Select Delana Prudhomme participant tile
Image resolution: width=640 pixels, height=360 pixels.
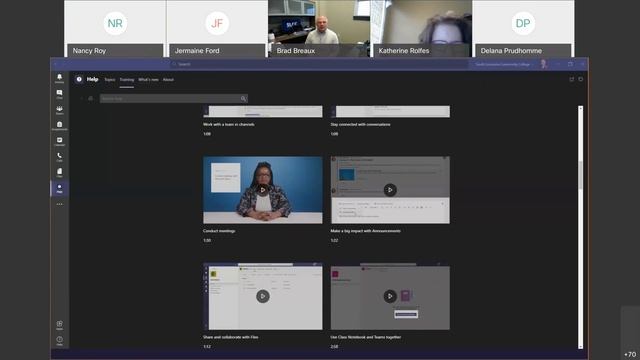tap(523, 29)
